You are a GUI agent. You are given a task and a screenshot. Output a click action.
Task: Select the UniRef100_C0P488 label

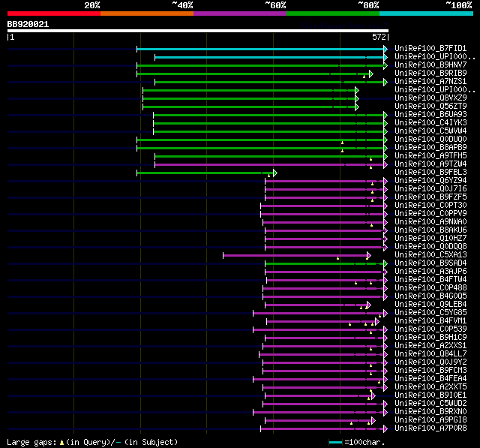point(430,288)
